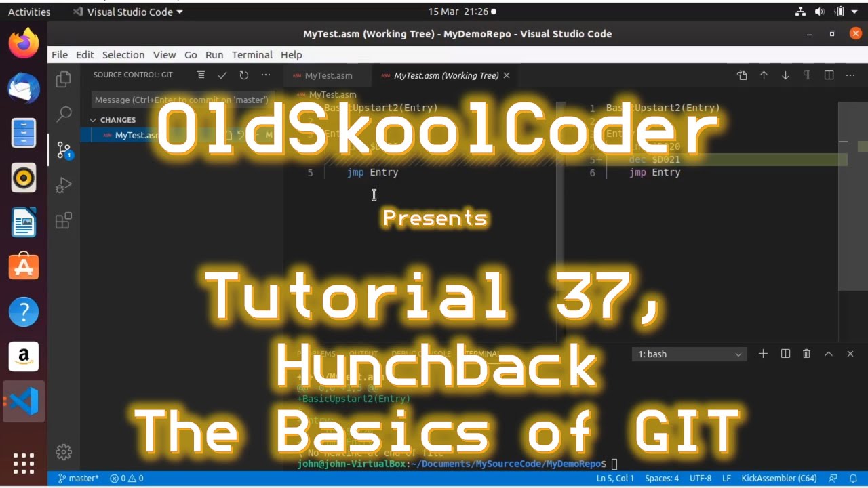Click 'jmp Entry' on left line 5

(372, 172)
